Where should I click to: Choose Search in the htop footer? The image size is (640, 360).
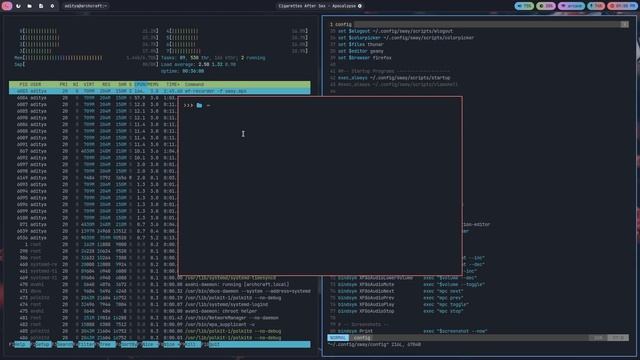[64, 344]
